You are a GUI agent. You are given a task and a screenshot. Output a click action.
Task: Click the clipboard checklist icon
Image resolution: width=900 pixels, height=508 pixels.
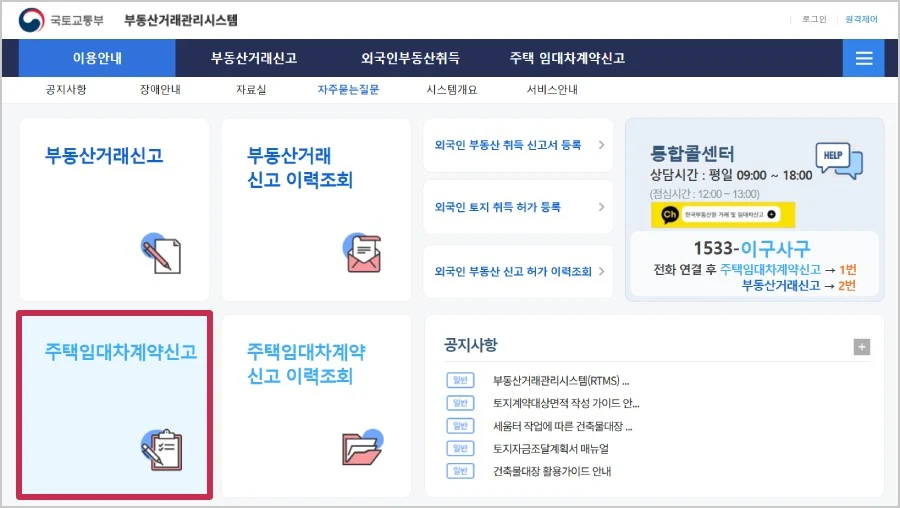(162, 450)
